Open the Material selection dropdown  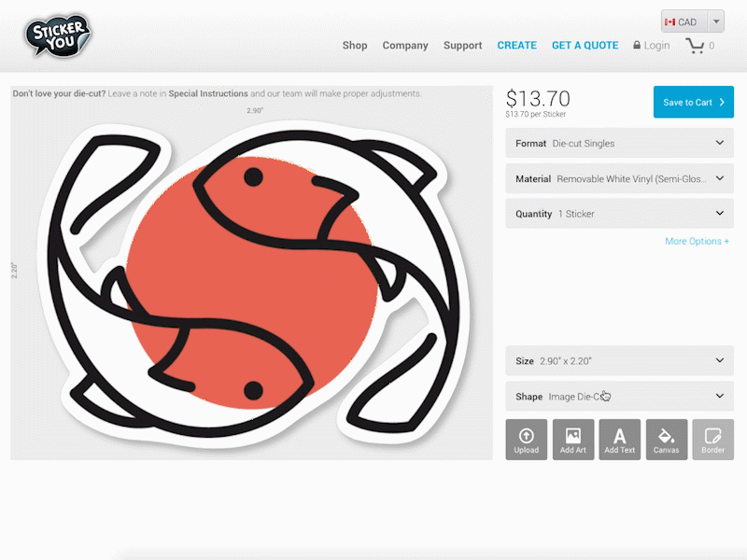[619, 178]
